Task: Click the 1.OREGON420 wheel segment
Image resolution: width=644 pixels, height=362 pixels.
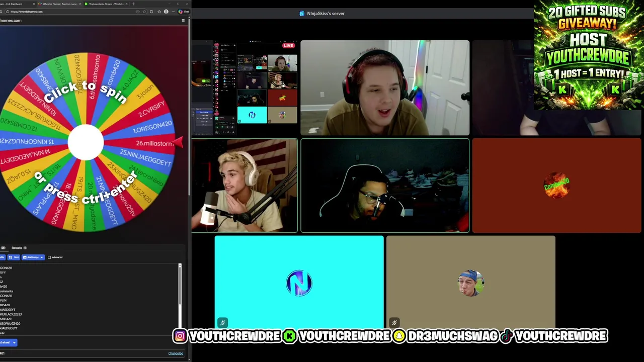Action: 152,127
